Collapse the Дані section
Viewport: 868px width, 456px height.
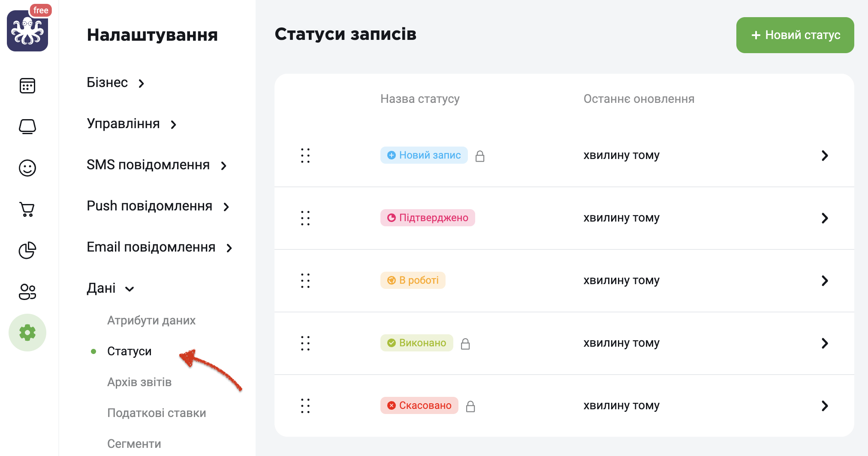coord(111,288)
